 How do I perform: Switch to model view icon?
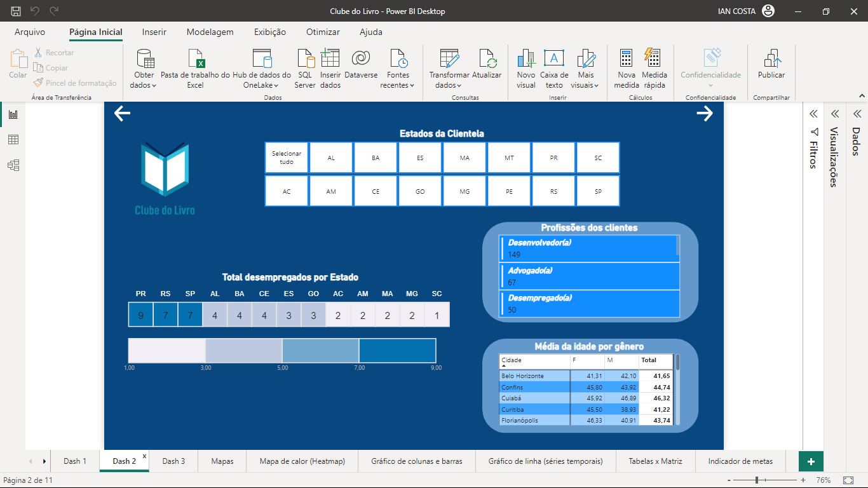pyautogui.click(x=13, y=165)
